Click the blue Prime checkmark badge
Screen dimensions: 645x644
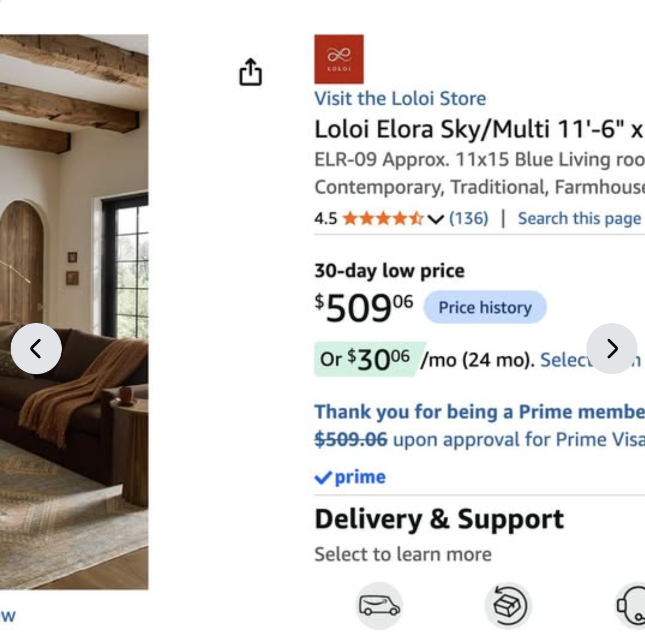350,477
